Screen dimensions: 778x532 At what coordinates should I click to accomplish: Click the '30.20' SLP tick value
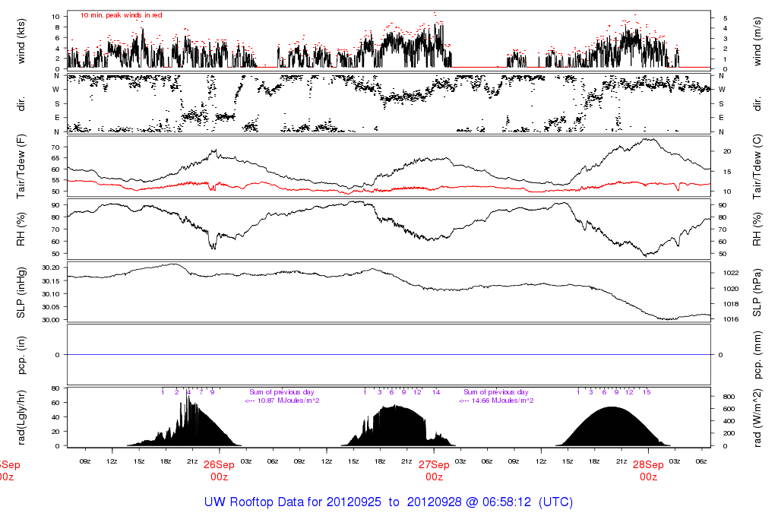(51, 268)
